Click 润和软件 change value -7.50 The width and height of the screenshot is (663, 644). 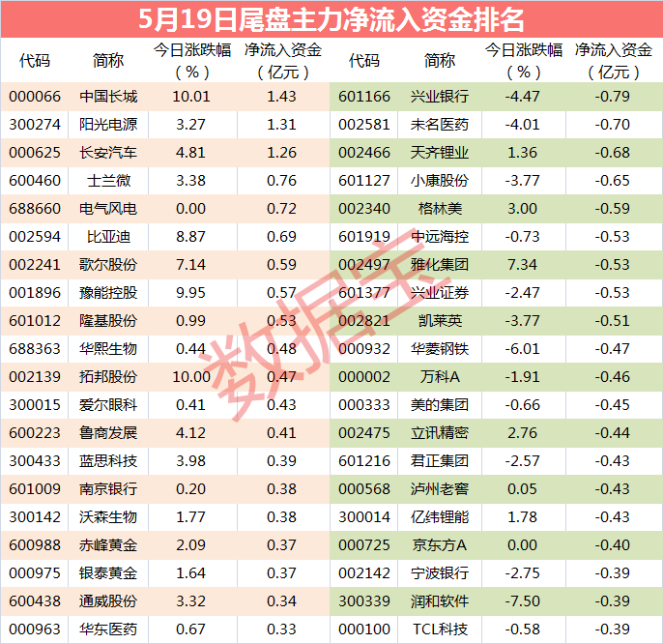pos(522,601)
